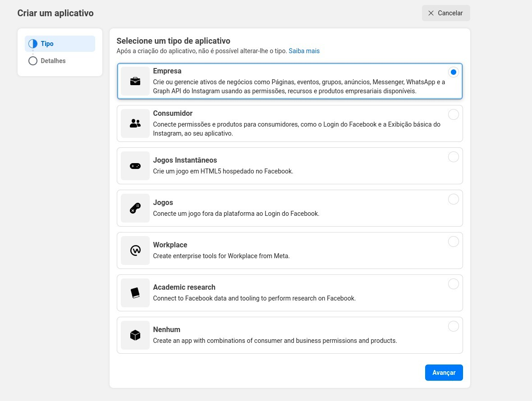
Task: Click 'Connect to Facebook data' description
Action: tap(254, 298)
